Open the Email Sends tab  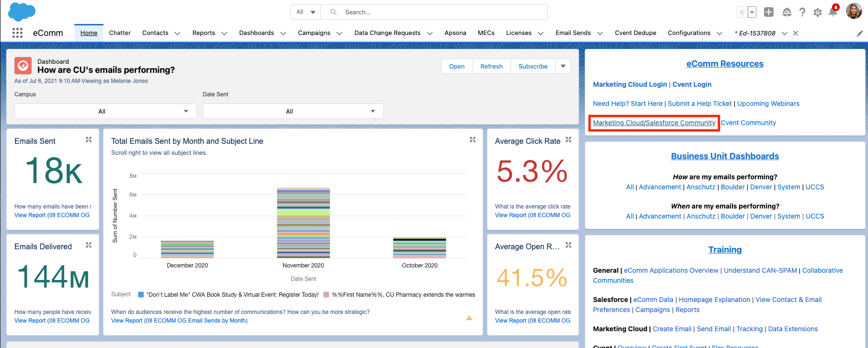click(x=573, y=33)
